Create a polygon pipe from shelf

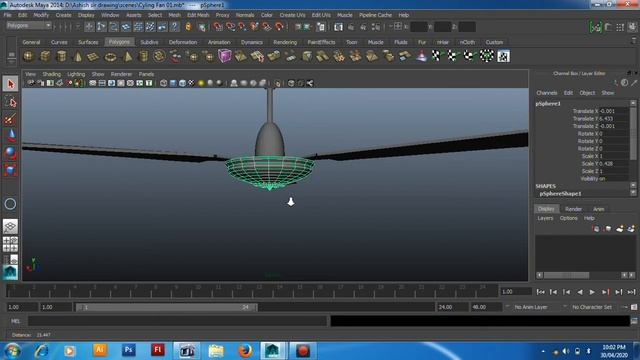[143, 56]
